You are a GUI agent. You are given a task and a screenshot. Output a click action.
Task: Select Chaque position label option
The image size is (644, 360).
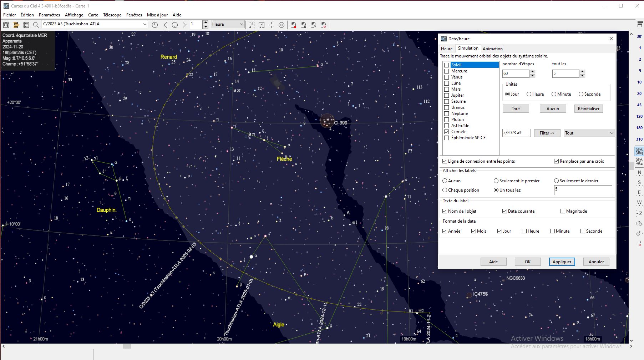(445, 190)
